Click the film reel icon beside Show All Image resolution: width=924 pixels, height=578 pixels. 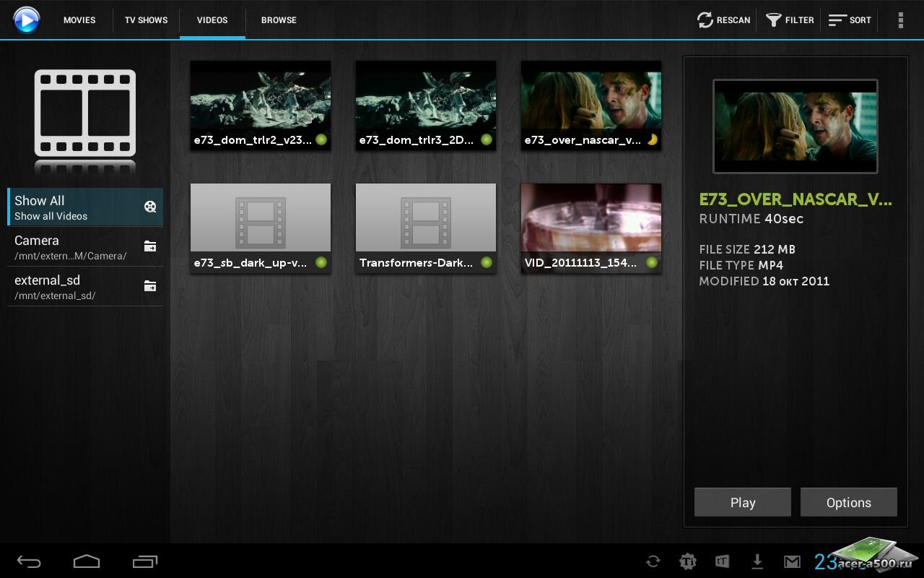[150, 207]
